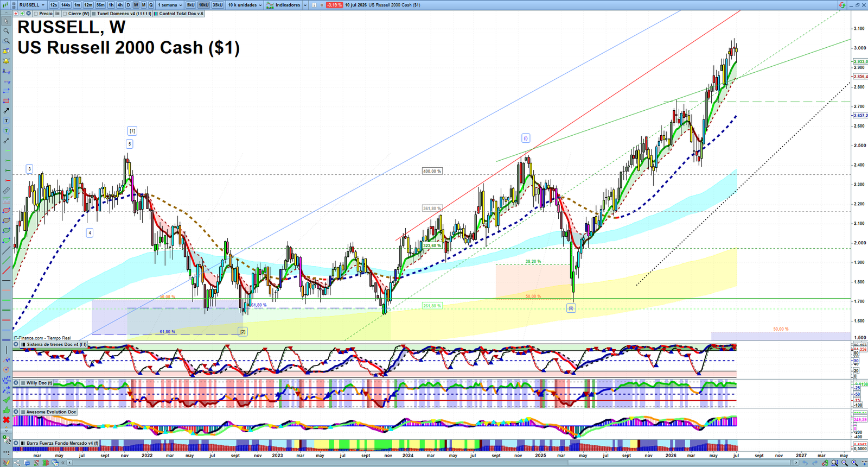The height and width of the screenshot is (467, 868).
Task: Click the wave label (ii) on chart
Action: [571, 308]
